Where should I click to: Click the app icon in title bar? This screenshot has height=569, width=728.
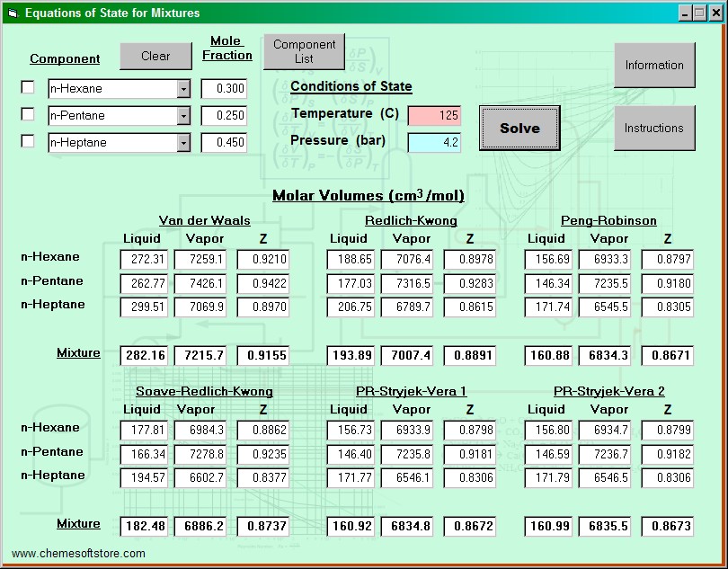[12, 13]
